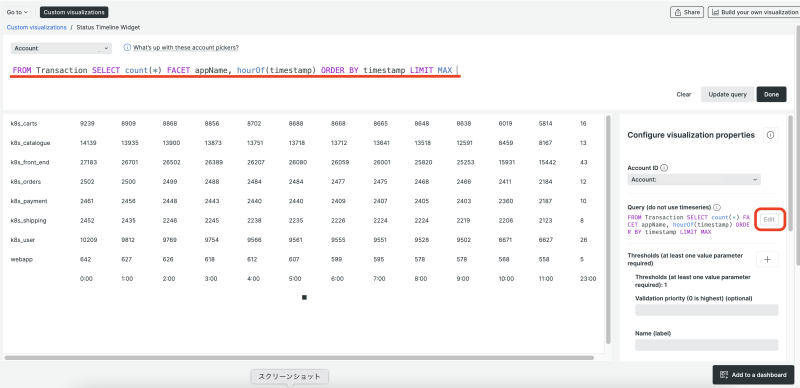Click the Build your own visualization button
The height and width of the screenshot is (388, 800).
(754, 12)
